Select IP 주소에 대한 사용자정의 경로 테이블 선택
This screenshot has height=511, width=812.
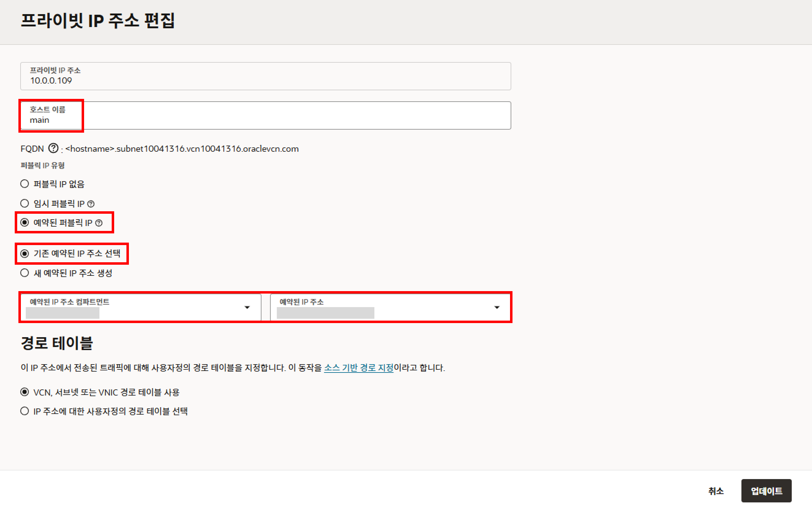(25, 411)
